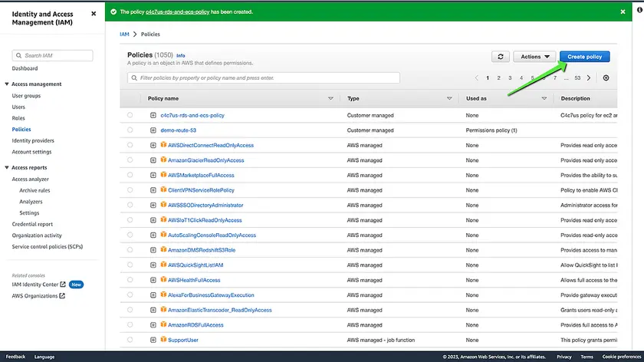
Task: Expand the demo-route-53 policy row
Action: tap(153, 130)
